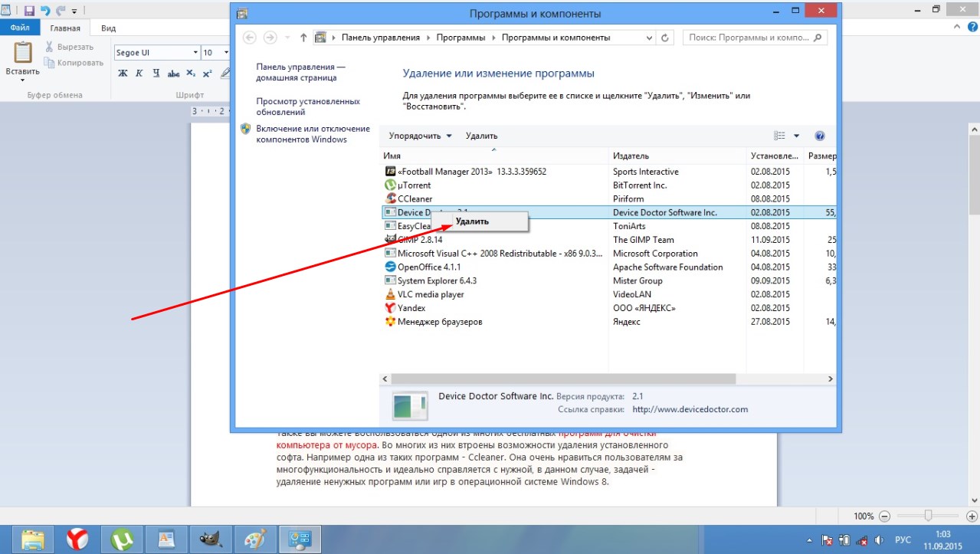The image size is (980, 554).
Task: Click WordPad zoom out minus button
Action: point(884,516)
